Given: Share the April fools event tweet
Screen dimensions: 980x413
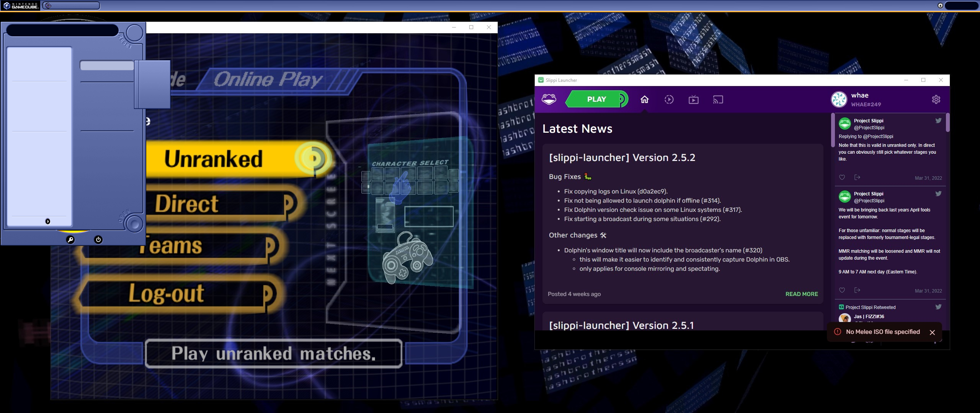Looking at the screenshot, I should coord(857,290).
